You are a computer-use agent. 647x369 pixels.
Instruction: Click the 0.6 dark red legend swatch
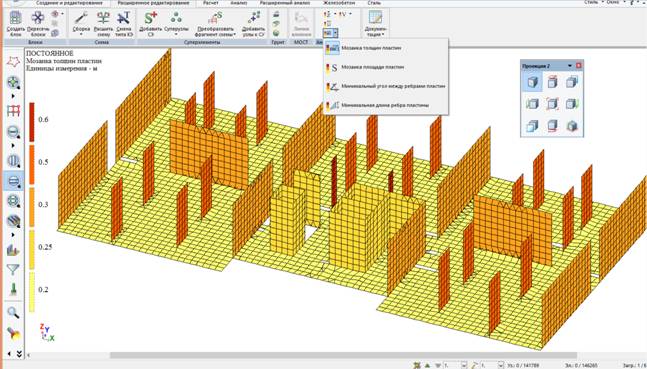coord(32,122)
